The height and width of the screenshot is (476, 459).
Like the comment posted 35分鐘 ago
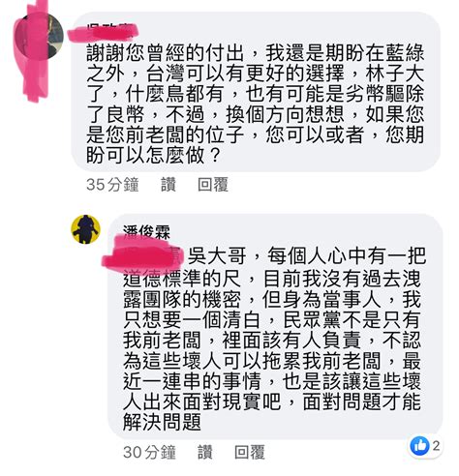(168, 185)
